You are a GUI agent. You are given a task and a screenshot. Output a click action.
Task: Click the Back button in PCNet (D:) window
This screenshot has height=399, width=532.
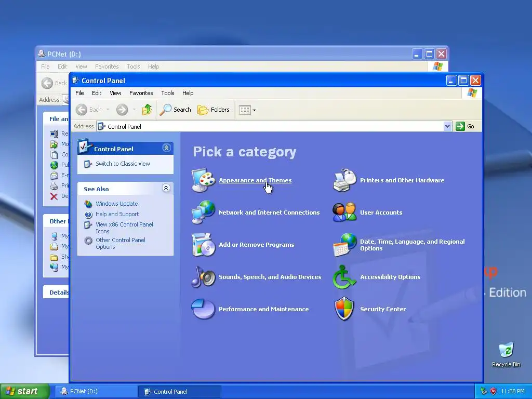[54, 83]
